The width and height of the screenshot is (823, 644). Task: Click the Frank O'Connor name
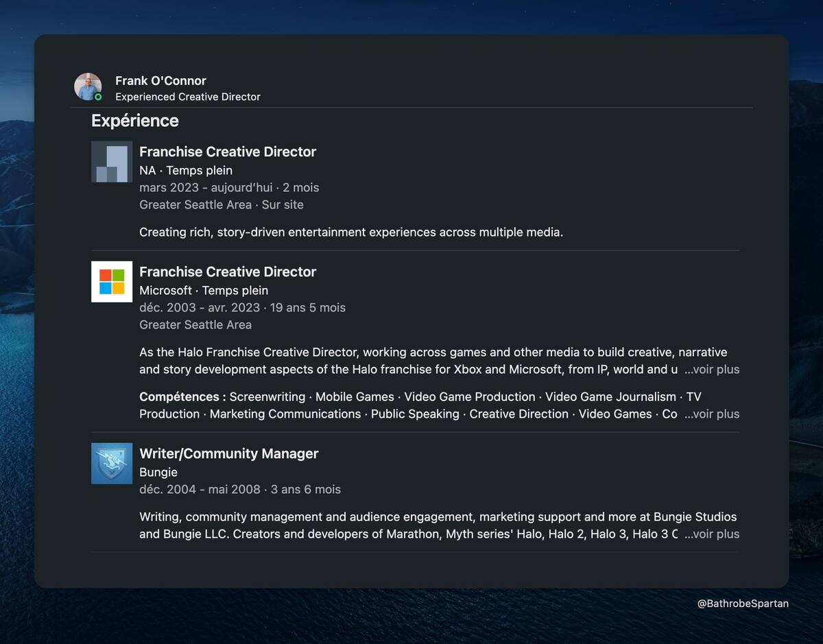tap(160, 80)
